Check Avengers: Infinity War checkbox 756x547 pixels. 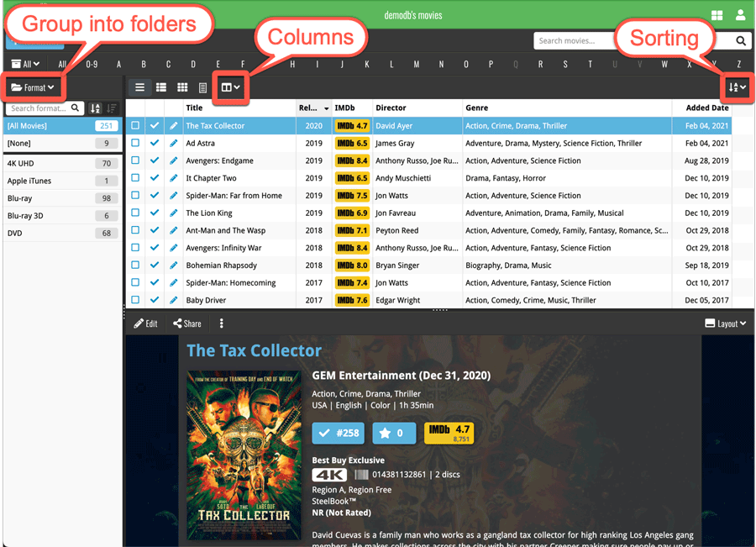pos(135,247)
